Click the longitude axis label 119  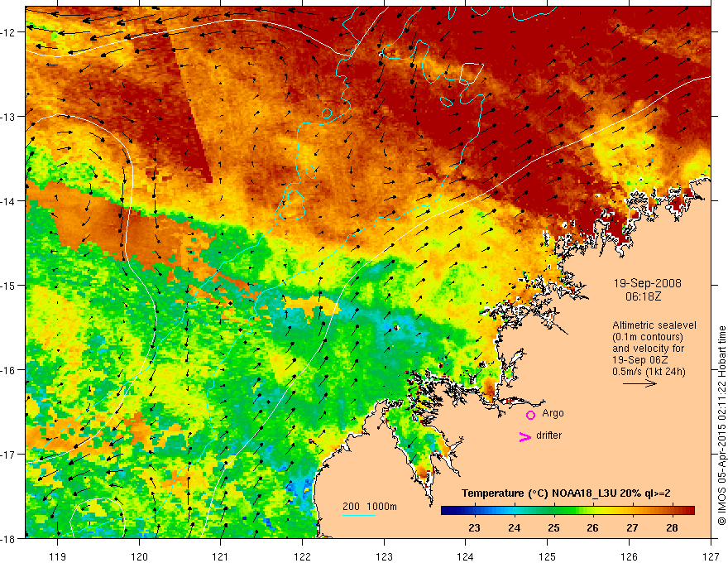58,556
